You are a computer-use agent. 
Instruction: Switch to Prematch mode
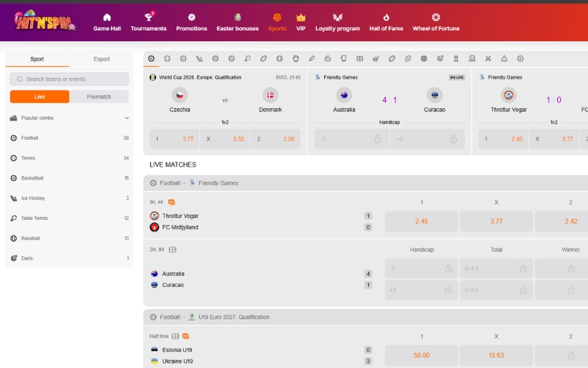(99, 96)
